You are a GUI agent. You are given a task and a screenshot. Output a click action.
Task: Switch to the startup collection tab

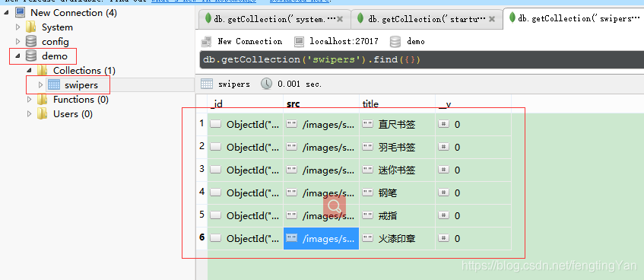coord(427,19)
